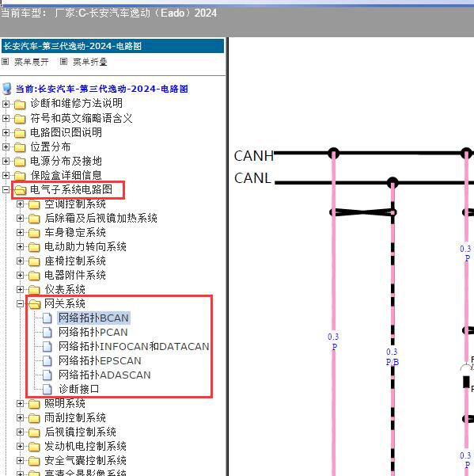Select the 网关系统 folder label

pos(65,303)
